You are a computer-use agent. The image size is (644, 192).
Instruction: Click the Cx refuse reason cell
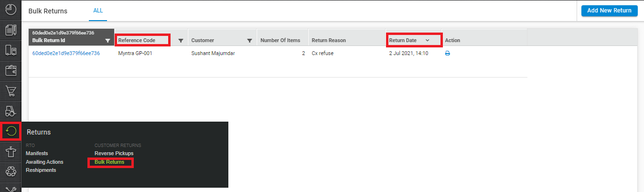click(x=322, y=53)
